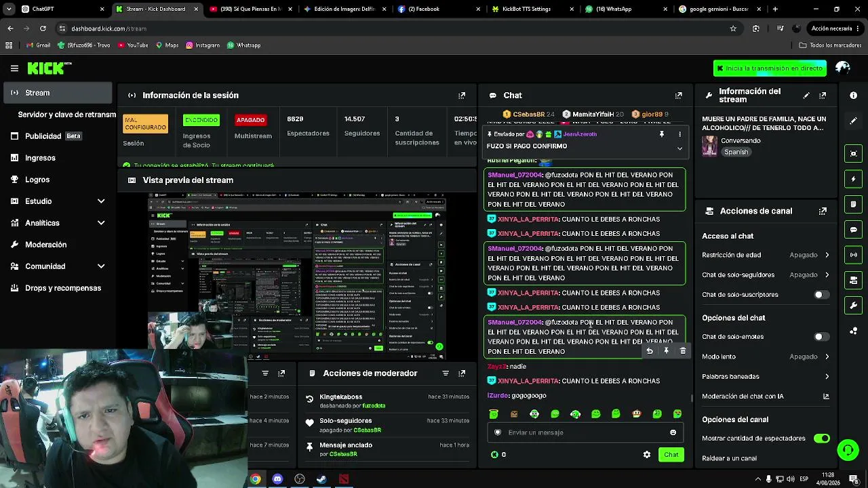Open the green headset support button

coord(848,450)
